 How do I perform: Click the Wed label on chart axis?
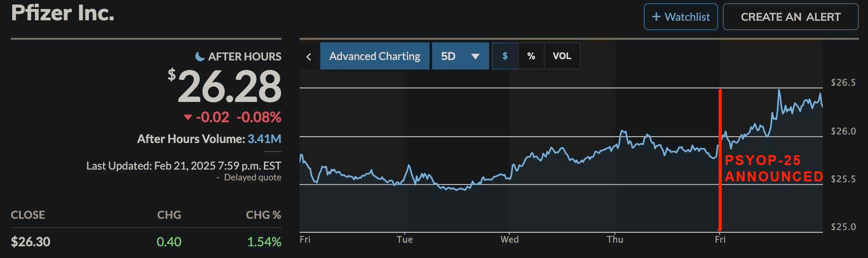(510, 240)
